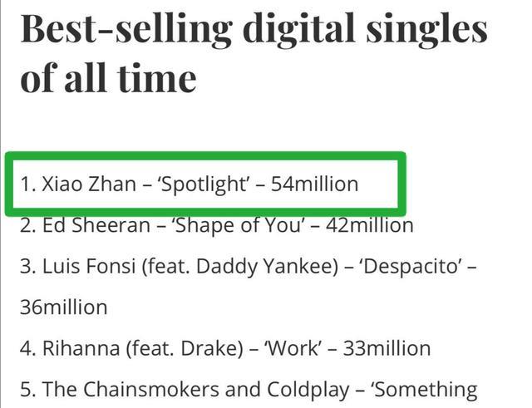532x408 pixels.
Task: Click the 42million sales figure
Action: point(369,225)
